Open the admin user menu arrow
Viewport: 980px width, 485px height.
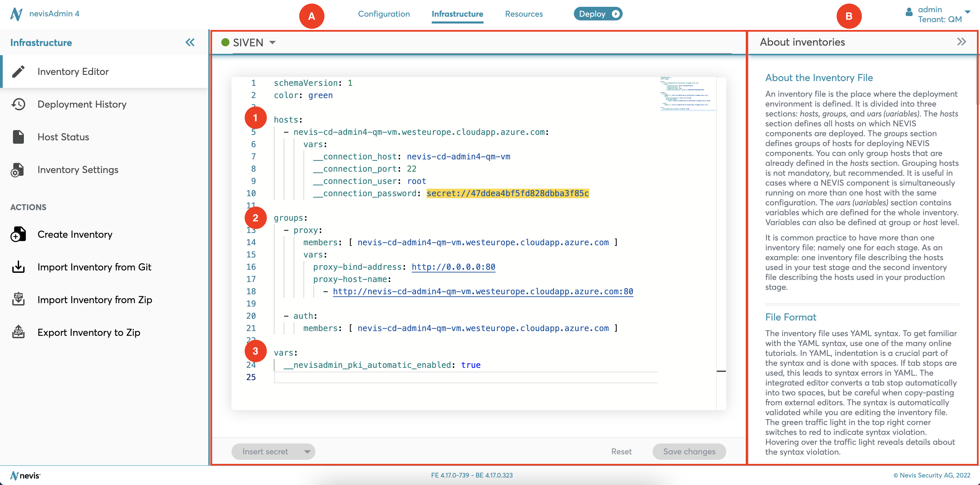pyautogui.click(x=967, y=12)
